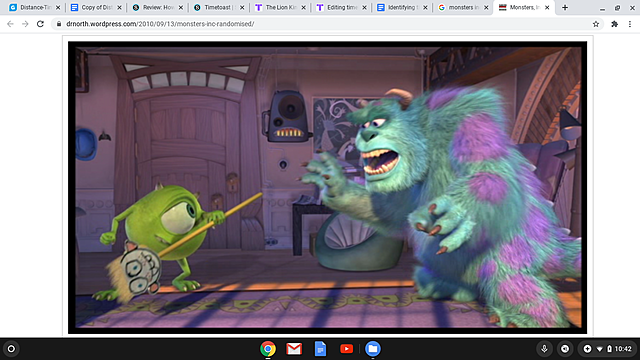Viewport: 640px width, 360px height.
Task: Close the Identifying tab
Action: [425, 7]
